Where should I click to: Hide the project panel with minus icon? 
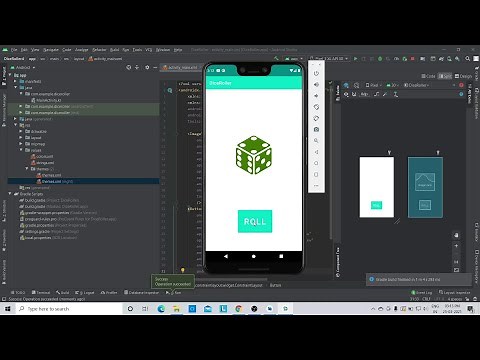tap(155, 67)
